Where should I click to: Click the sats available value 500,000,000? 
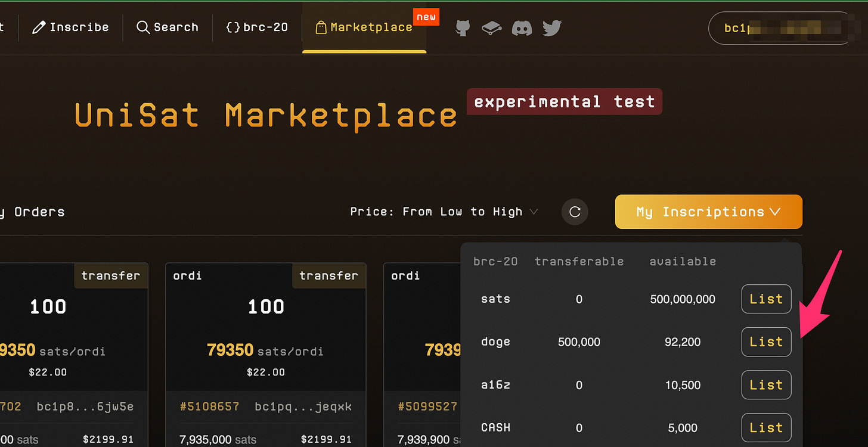coord(683,299)
